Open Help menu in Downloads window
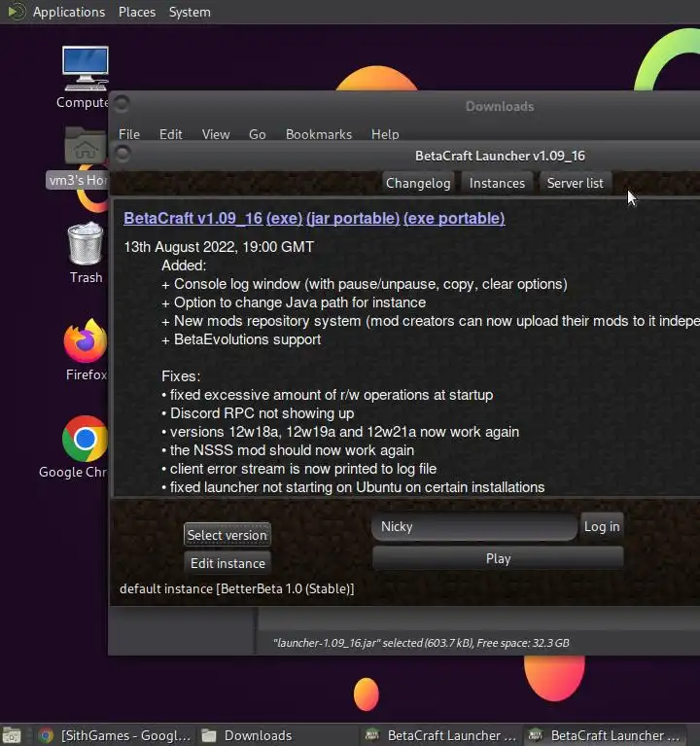 pyautogui.click(x=385, y=134)
